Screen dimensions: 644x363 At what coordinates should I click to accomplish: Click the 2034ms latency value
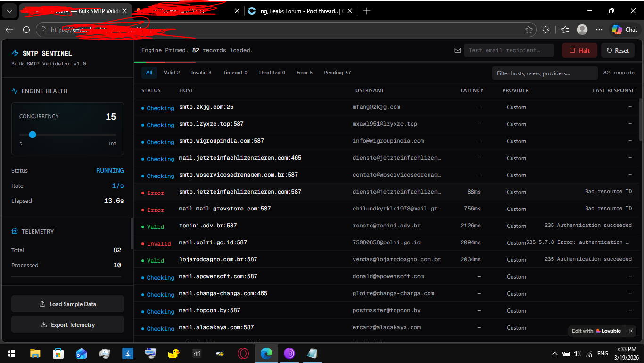[471, 259]
